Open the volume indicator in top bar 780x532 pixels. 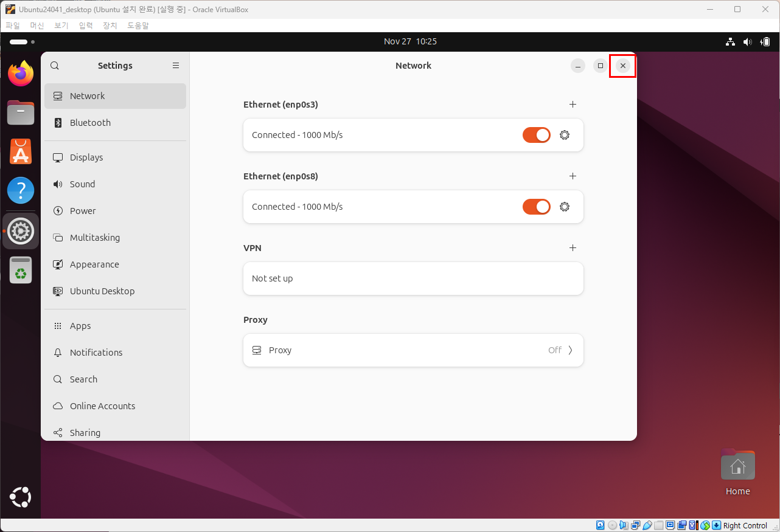748,42
